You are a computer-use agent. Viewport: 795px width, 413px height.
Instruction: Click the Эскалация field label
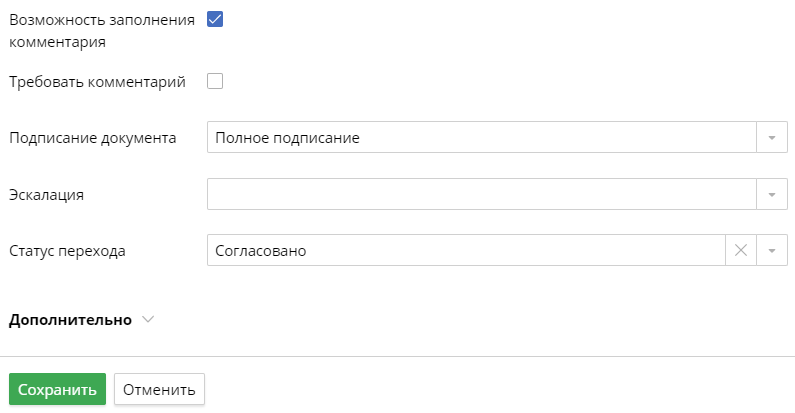point(46,194)
